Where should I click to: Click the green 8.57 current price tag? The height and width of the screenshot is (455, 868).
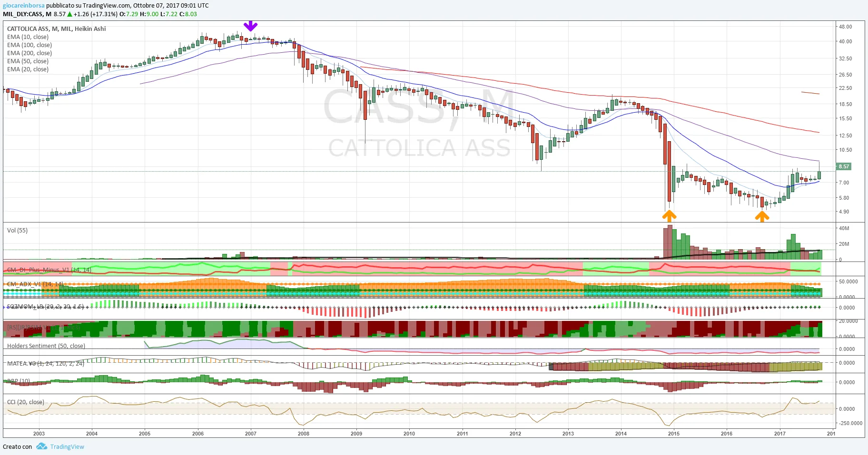[x=844, y=166]
